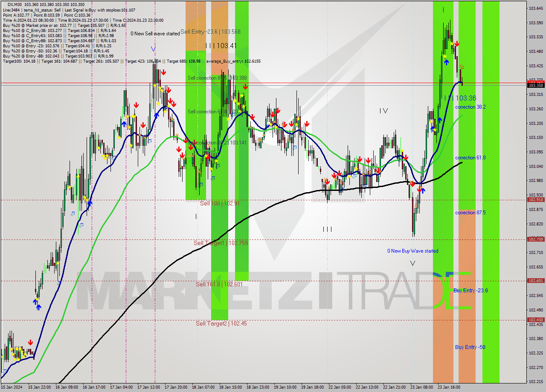Click the blue 'correction 38.2' label
This screenshot has height=392, width=546.
pos(470,107)
